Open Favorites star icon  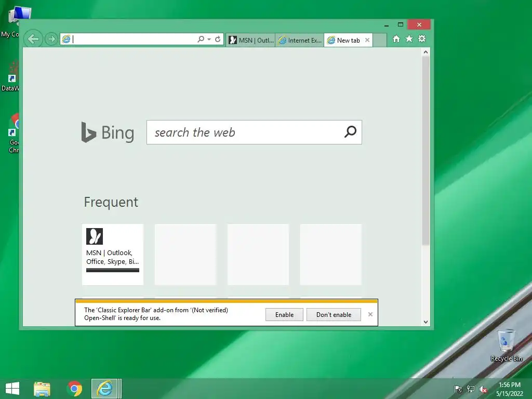[409, 38]
